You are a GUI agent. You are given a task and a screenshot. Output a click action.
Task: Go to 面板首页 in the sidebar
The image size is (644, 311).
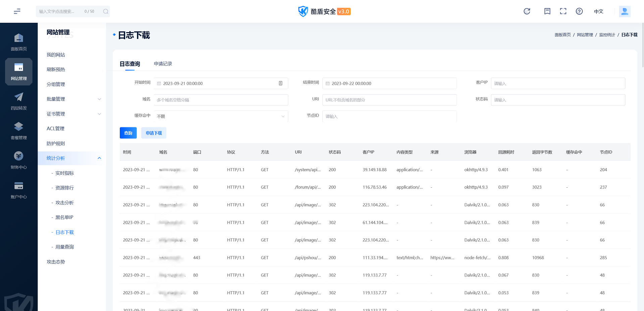pos(19,42)
